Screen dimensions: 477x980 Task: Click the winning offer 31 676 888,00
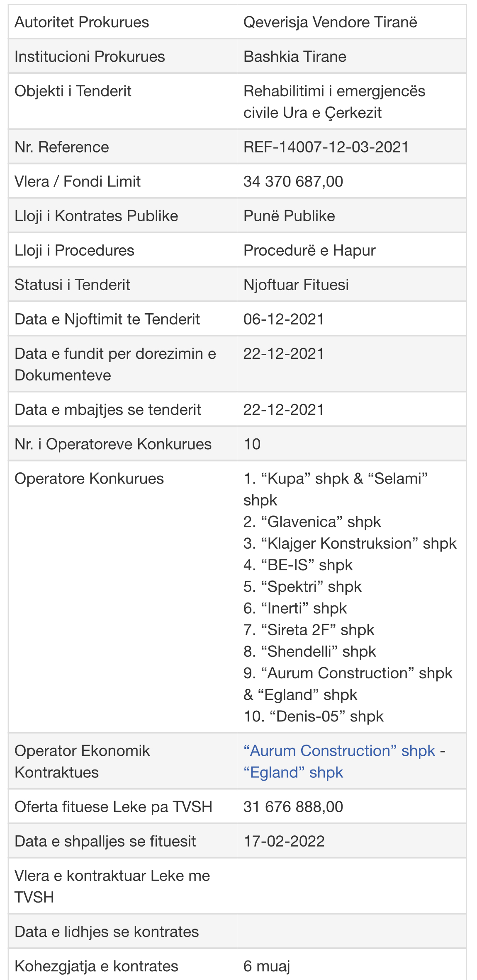(x=293, y=807)
